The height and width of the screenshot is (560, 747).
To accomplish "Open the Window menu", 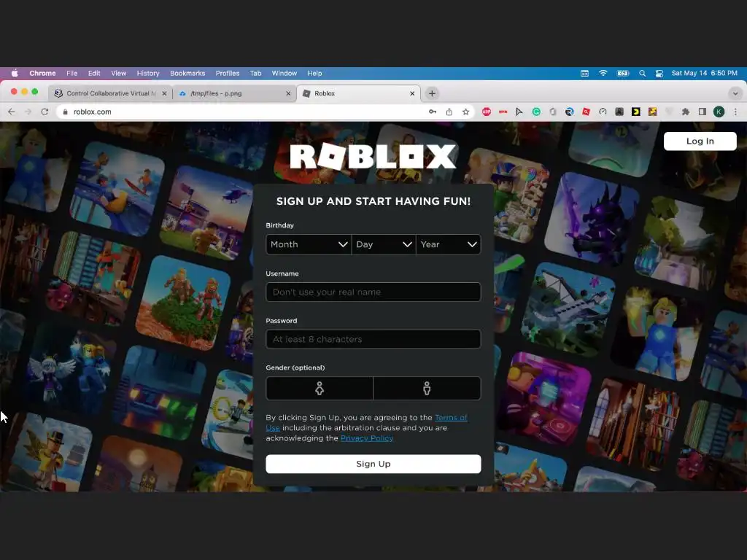I will click(x=284, y=73).
